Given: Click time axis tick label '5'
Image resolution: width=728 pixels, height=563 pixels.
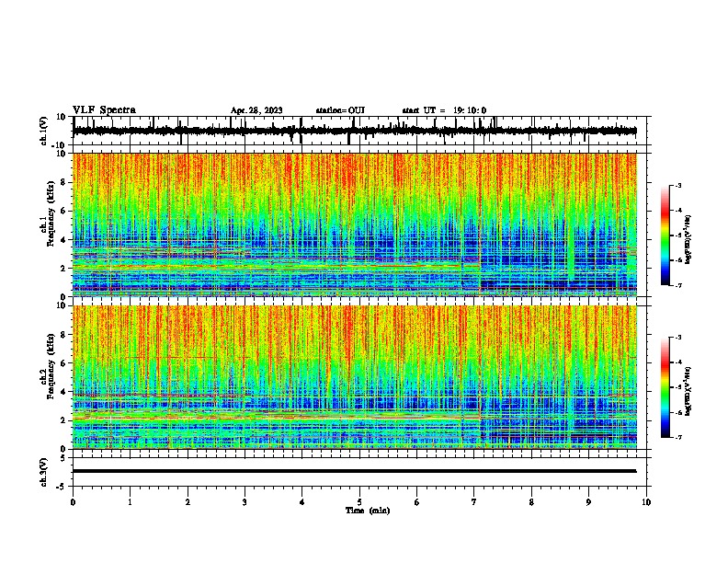Looking at the screenshot, I should click(359, 502).
